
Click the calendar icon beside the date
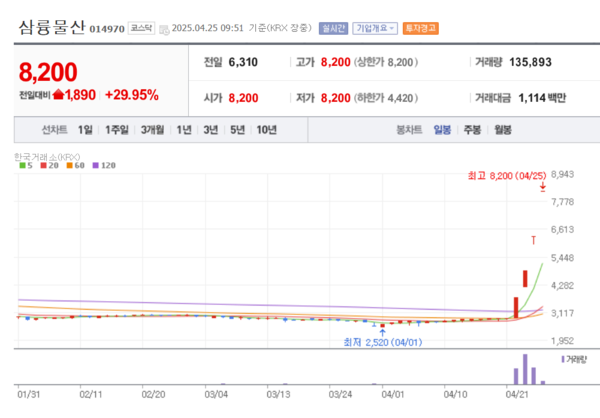coord(164,29)
